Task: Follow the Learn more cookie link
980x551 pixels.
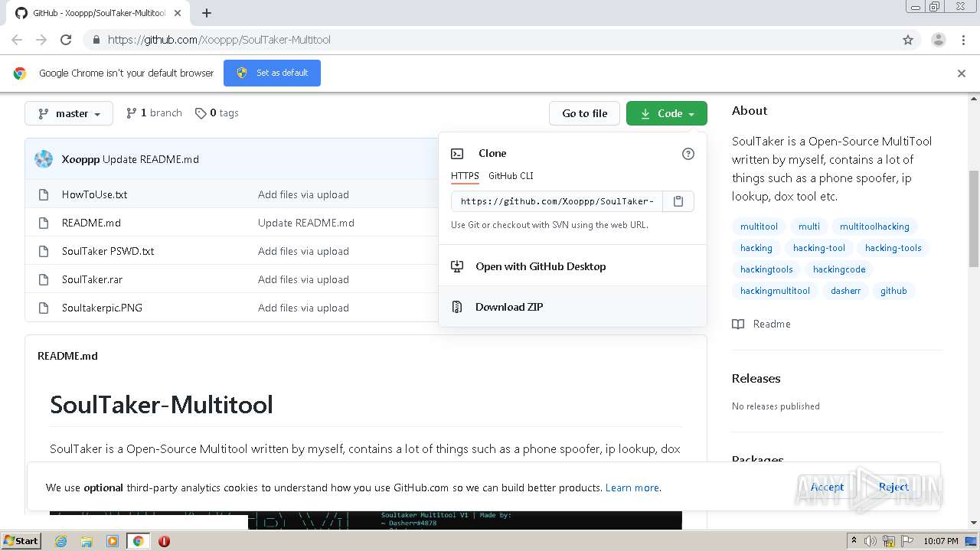Action: (x=632, y=487)
